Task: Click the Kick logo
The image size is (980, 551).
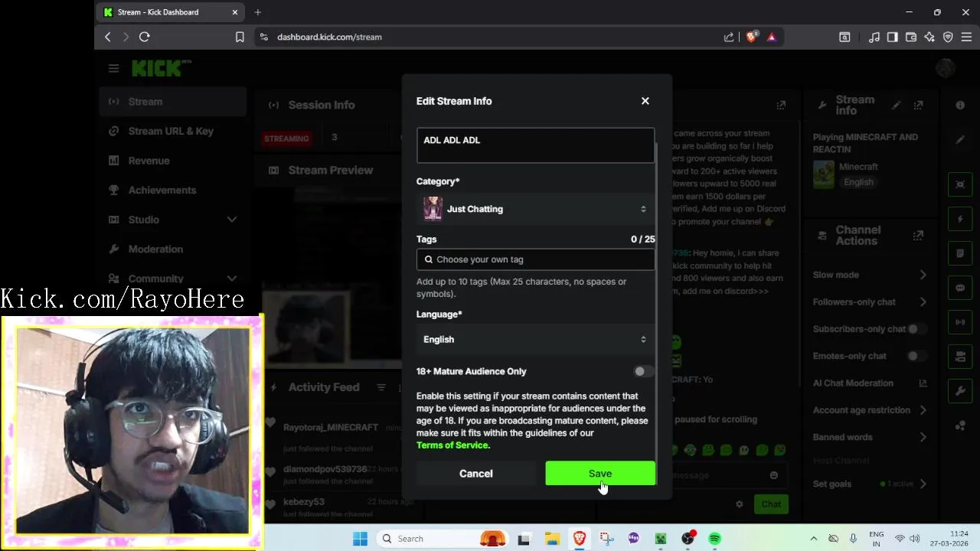Action: 161,68
